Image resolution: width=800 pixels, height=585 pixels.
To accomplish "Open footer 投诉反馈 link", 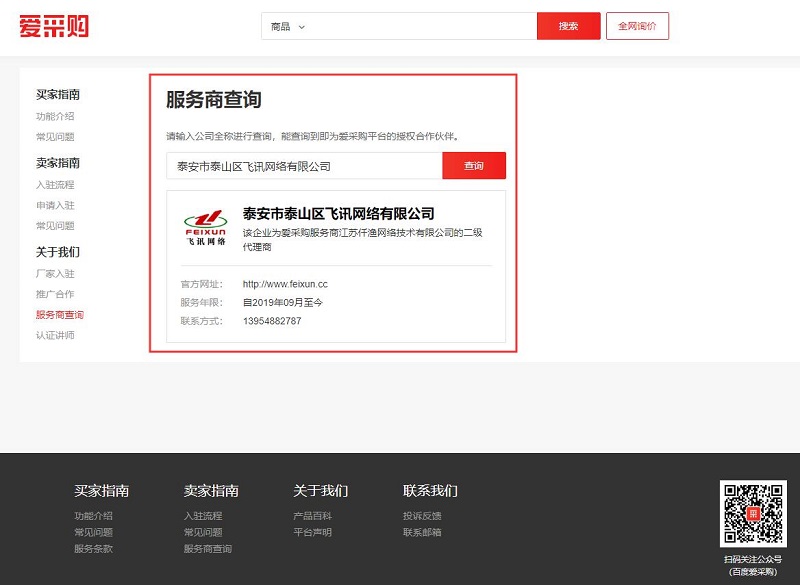I will click(x=422, y=516).
